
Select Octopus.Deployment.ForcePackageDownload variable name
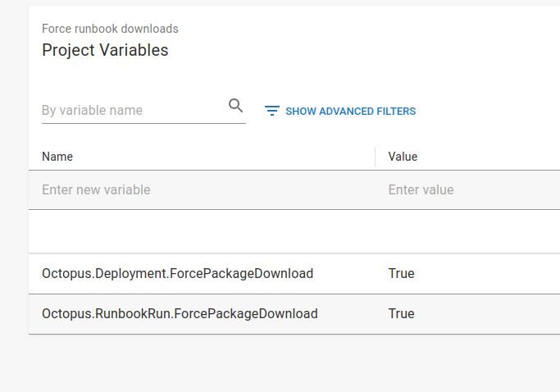coord(177,273)
